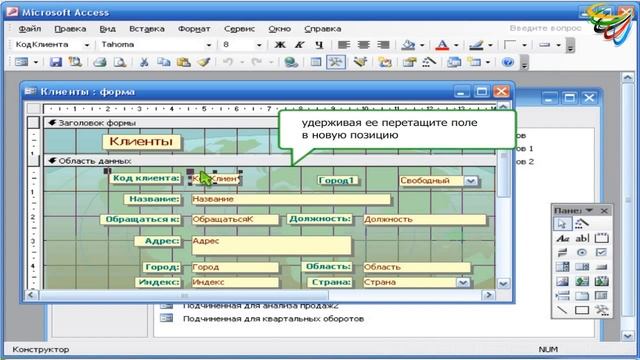The width and height of the screenshot is (640, 360).
Task: Toggle the Select Objects arrow tool
Action: (x=562, y=224)
